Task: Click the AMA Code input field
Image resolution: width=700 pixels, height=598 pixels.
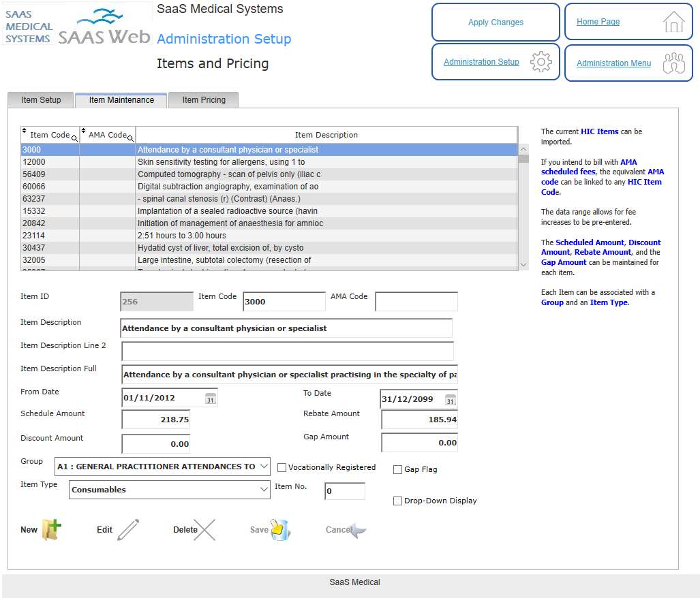Action: (416, 302)
